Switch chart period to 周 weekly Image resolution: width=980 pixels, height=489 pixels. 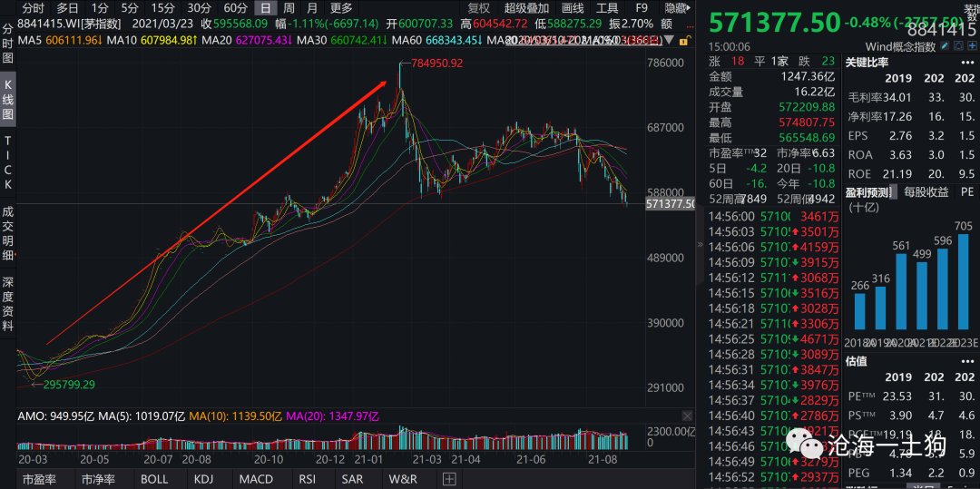[289, 8]
